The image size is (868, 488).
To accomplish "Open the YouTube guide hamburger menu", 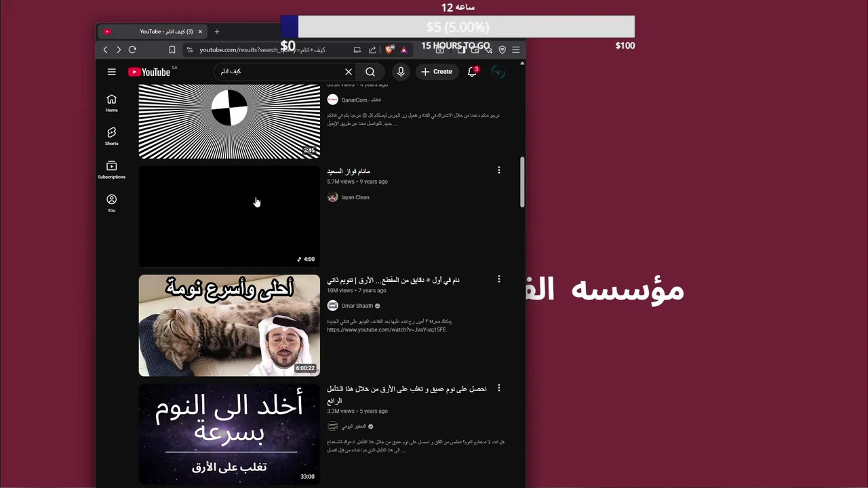I will [x=111, y=72].
